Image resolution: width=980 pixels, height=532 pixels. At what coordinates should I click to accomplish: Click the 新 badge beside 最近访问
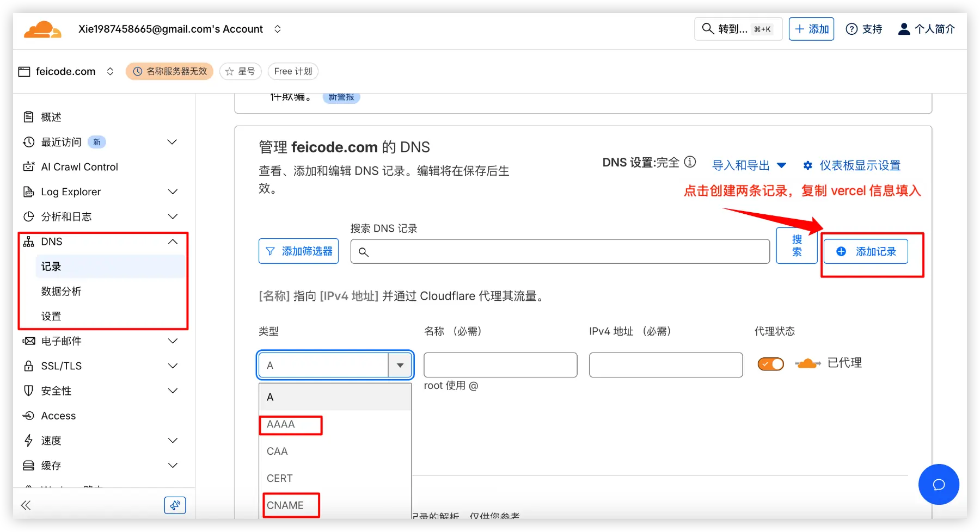click(x=97, y=142)
